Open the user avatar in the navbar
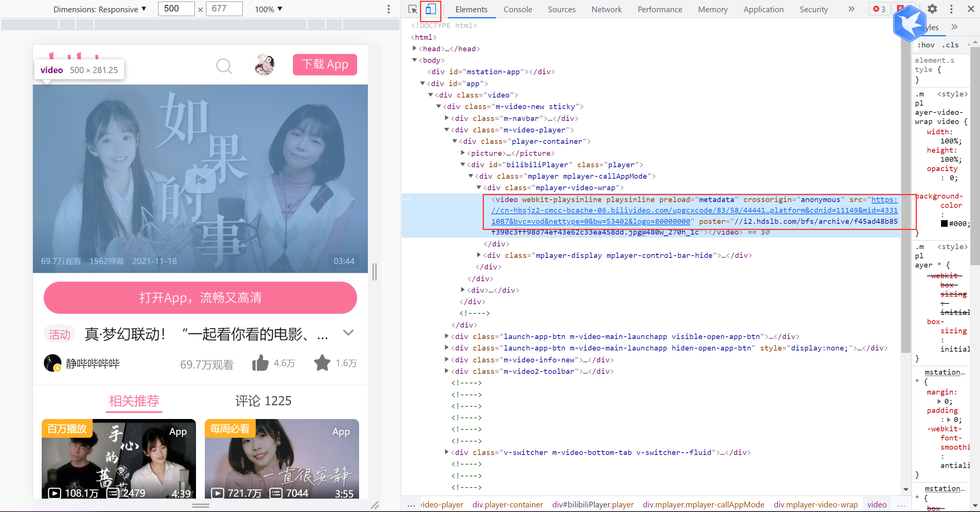This screenshot has width=980, height=512. [x=265, y=64]
